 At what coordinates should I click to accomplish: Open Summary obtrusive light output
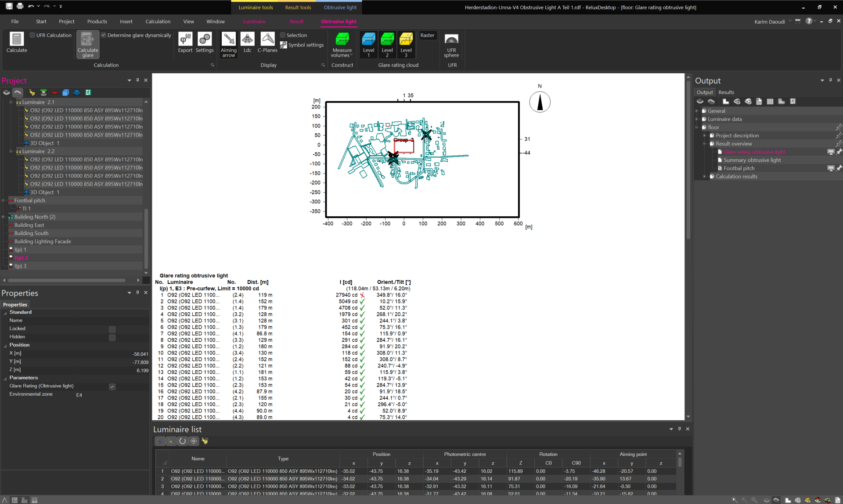752,160
